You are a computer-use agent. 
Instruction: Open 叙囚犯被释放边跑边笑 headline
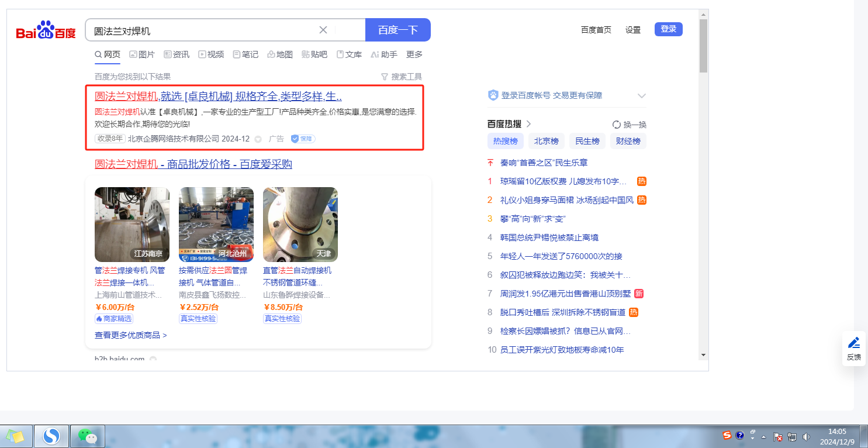pyautogui.click(x=565, y=275)
